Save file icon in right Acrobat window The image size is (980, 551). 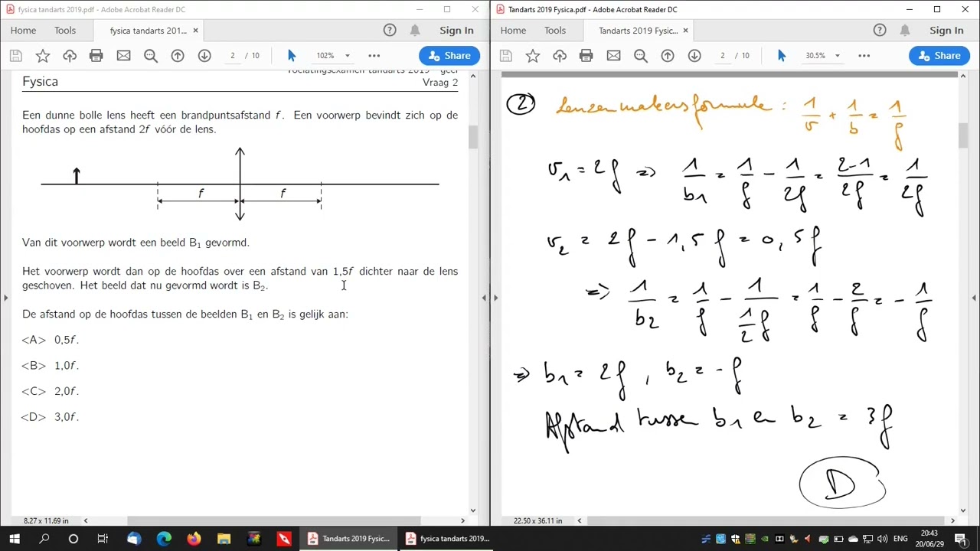[x=505, y=56]
